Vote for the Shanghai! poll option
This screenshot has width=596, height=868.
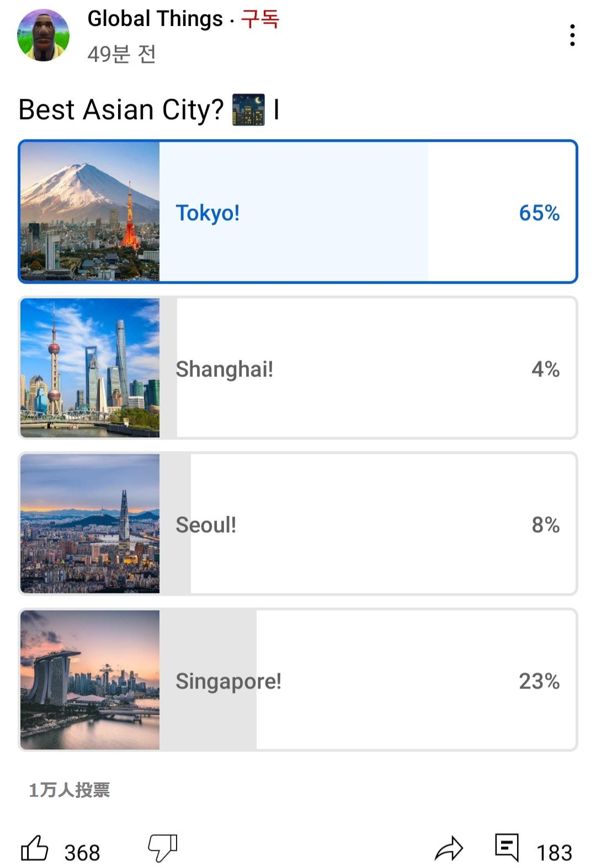364,368
